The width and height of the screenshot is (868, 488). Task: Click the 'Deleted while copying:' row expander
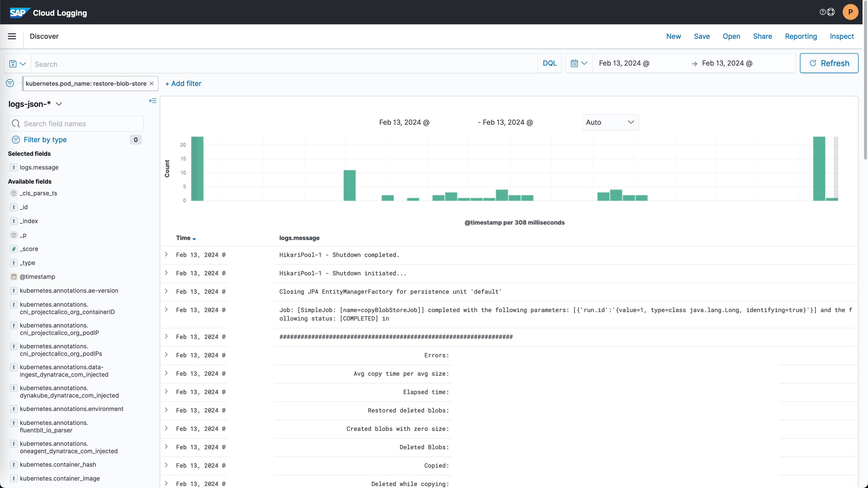(166, 484)
